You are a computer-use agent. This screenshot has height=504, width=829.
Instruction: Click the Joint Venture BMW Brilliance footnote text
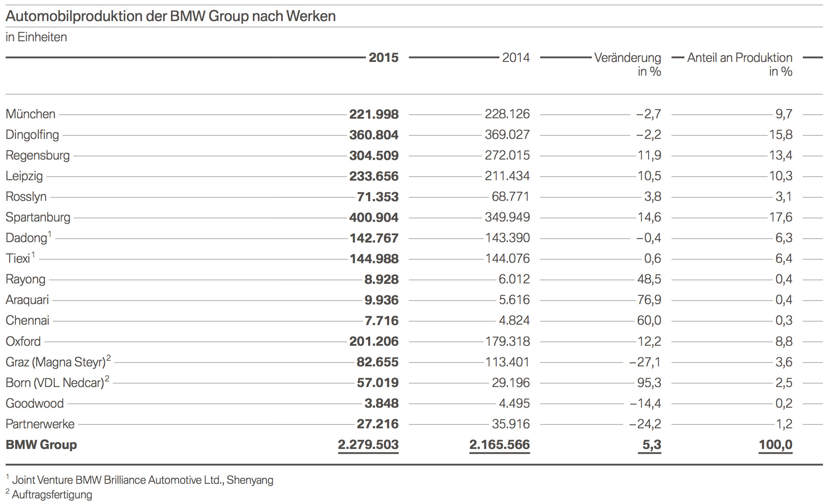pyautogui.click(x=142, y=480)
